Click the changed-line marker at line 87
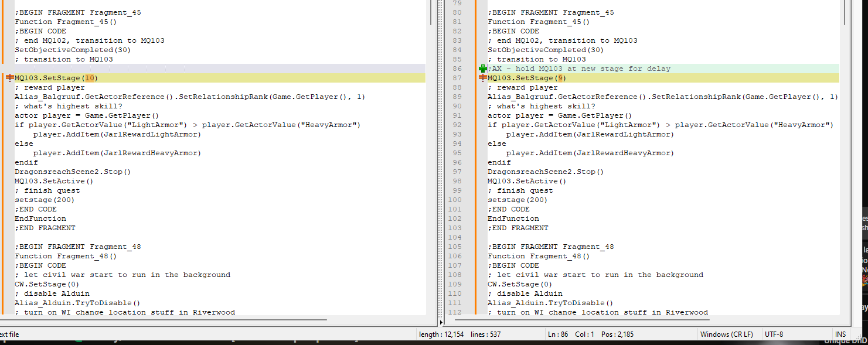 [x=482, y=78]
